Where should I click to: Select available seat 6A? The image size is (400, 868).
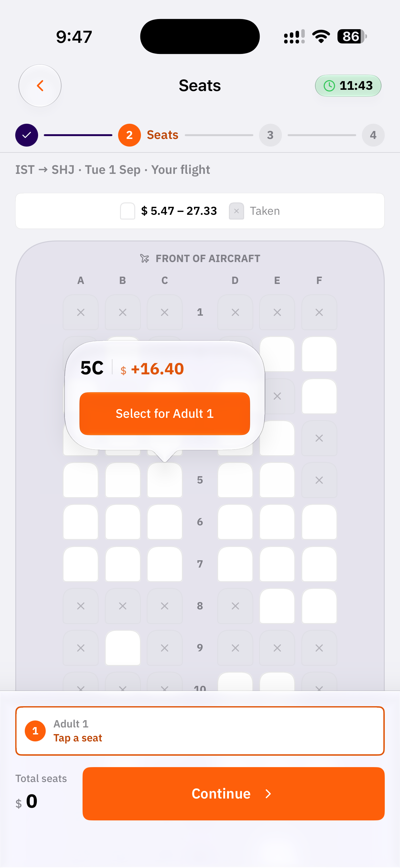pos(81,522)
